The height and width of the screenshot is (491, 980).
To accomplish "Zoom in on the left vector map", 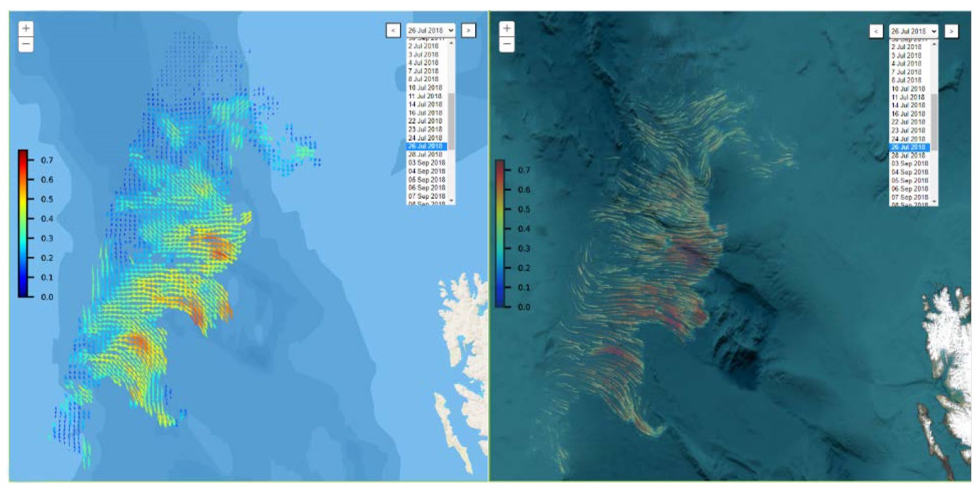I will pos(26,28).
